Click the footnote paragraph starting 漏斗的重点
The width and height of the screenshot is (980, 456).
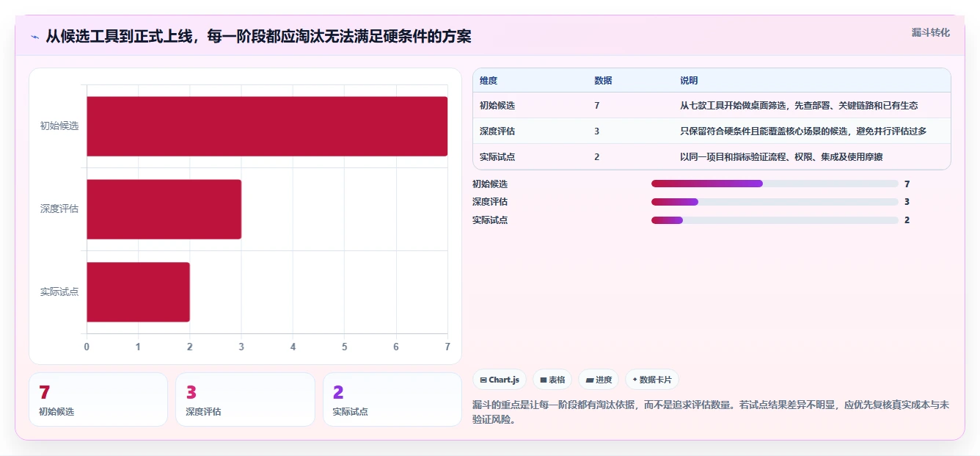tap(711, 413)
